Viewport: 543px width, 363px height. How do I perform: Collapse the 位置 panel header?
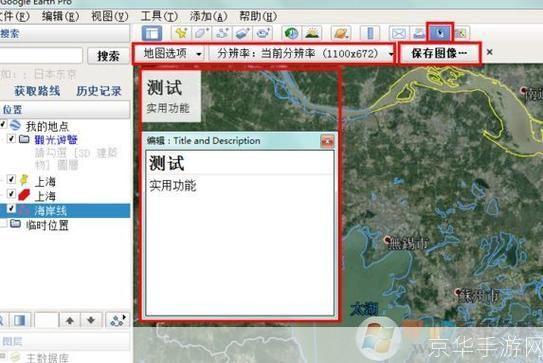point(64,109)
